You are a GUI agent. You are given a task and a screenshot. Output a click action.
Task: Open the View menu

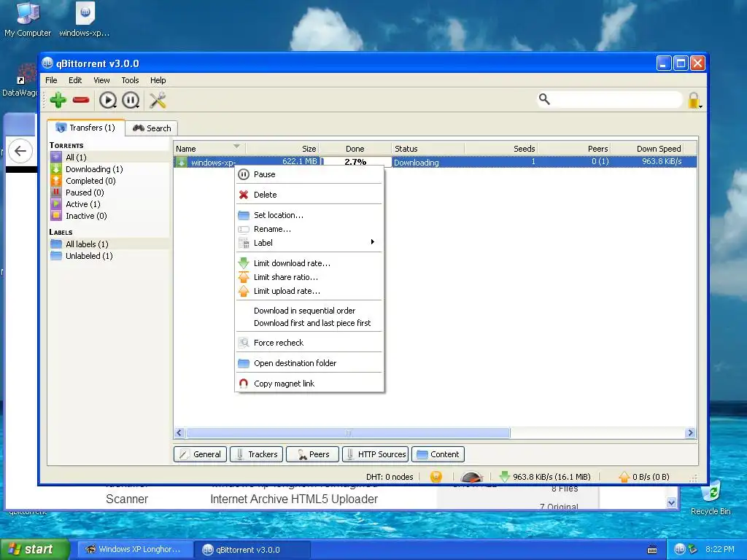(x=101, y=80)
